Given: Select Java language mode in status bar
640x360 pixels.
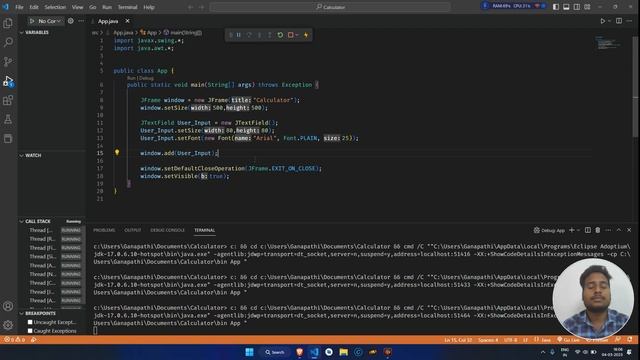Looking at the screenshot, I should click(546, 340).
